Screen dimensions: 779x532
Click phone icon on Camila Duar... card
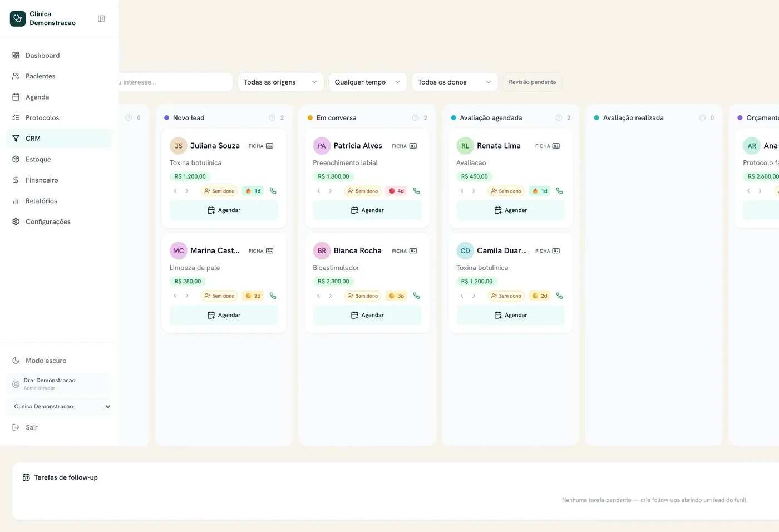tap(560, 296)
